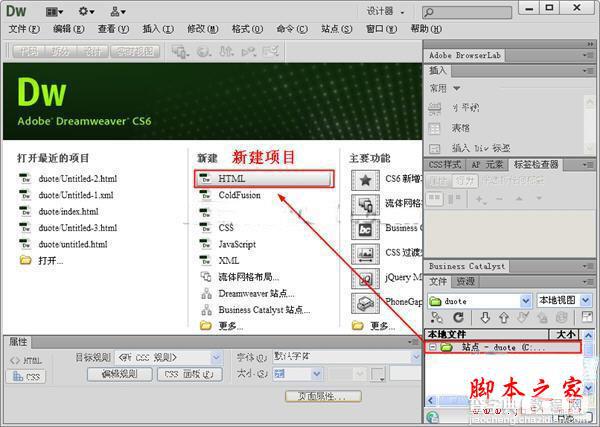Switch to the 资源 tab
600x427 pixels.
pyautogui.click(x=465, y=282)
